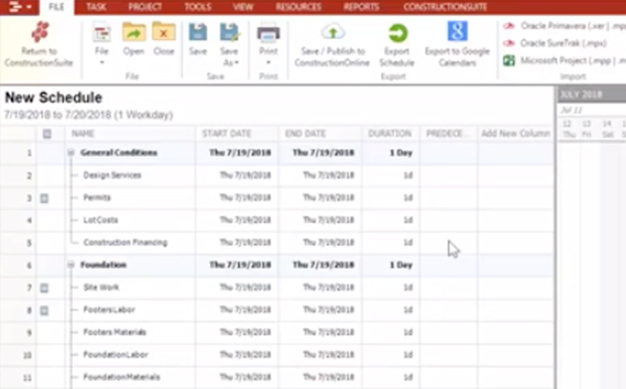Select the Site Work task name
Viewport: 626px width, 389px height.
coord(101,287)
